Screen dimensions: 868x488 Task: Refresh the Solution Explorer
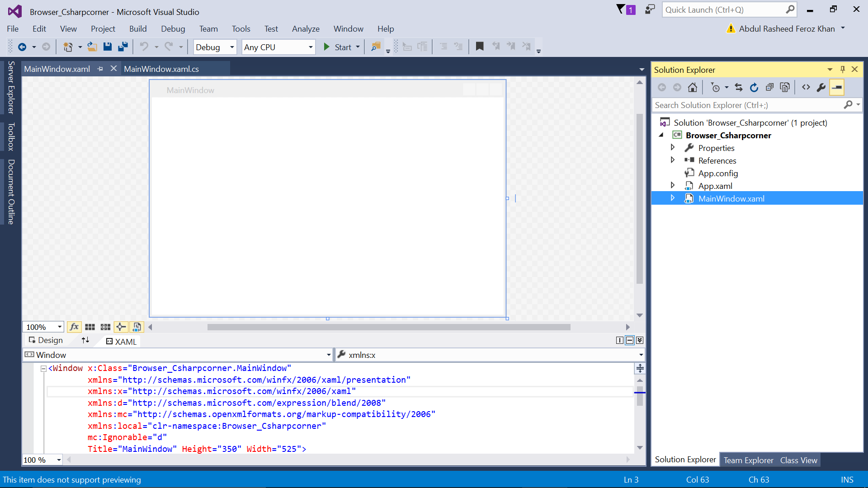pyautogui.click(x=754, y=87)
